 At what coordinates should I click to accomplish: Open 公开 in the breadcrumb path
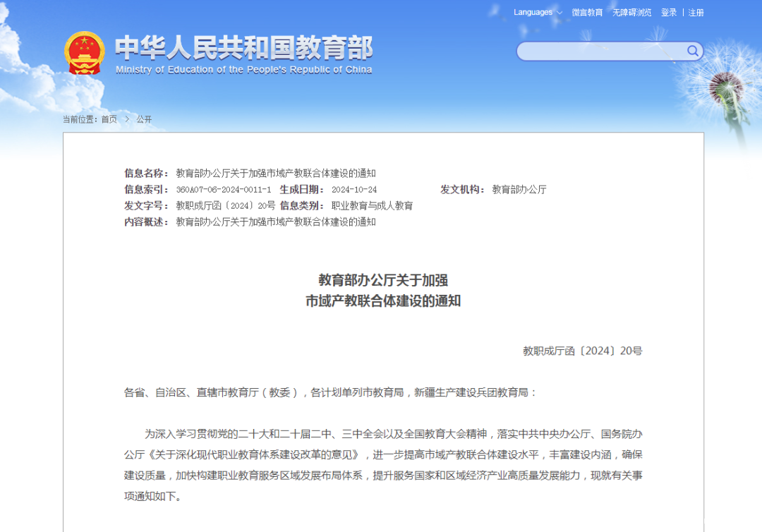(x=144, y=119)
